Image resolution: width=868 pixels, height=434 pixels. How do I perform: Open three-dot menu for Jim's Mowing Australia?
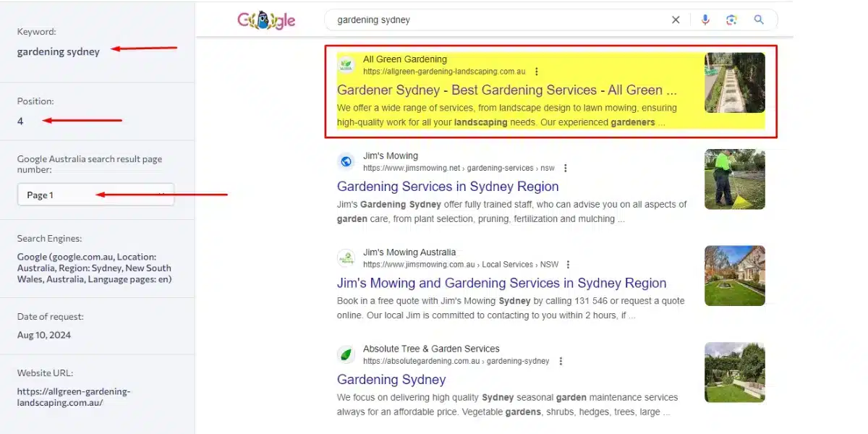point(569,265)
